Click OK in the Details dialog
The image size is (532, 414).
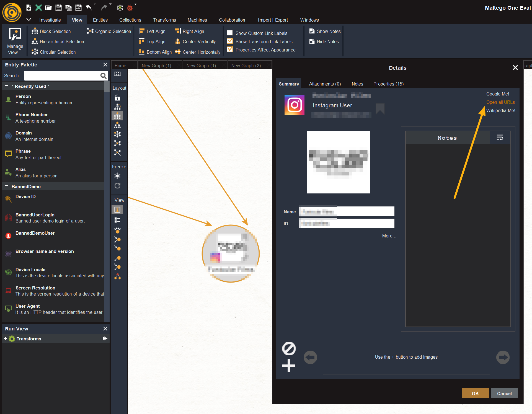(x=475, y=393)
